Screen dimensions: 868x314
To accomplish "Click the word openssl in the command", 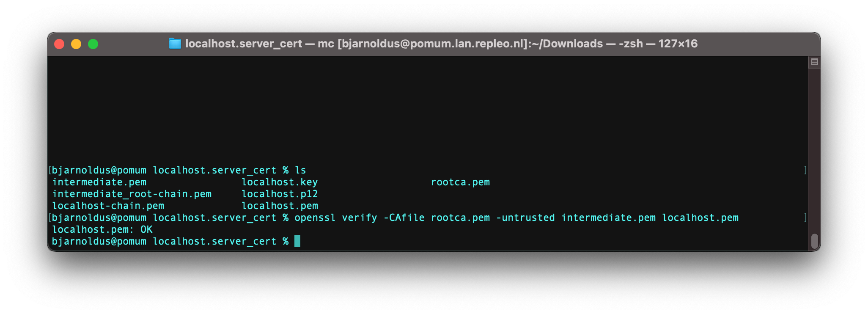I will click(x=315, y=218).
